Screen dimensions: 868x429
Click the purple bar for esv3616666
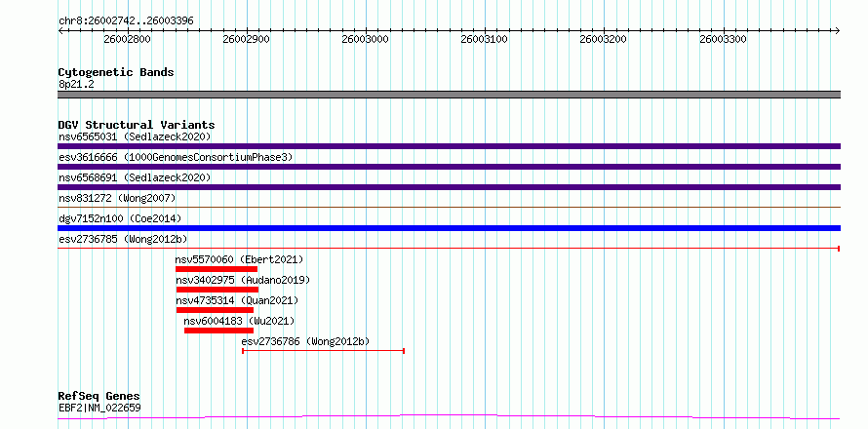(449, 167)
